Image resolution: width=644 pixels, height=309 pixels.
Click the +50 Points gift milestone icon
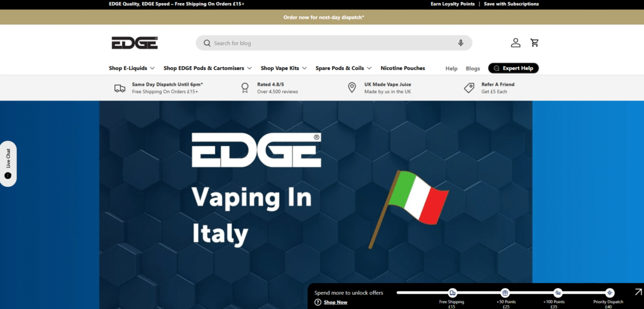(505, 293)
